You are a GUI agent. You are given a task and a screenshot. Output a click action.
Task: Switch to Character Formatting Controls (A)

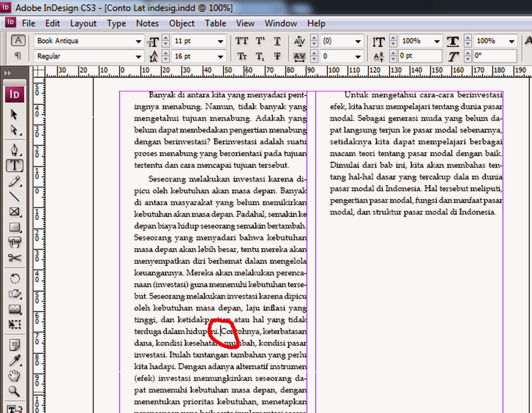(18, 41)
